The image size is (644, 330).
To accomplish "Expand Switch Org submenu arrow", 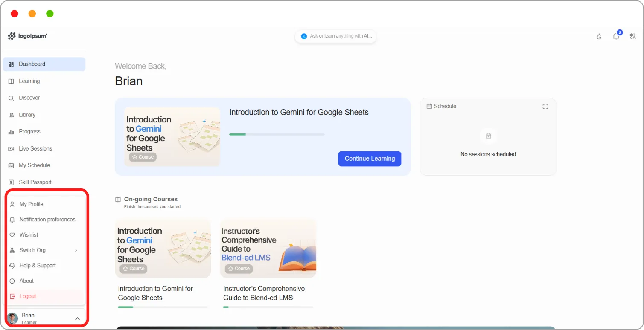I will [x=76, y=250].
